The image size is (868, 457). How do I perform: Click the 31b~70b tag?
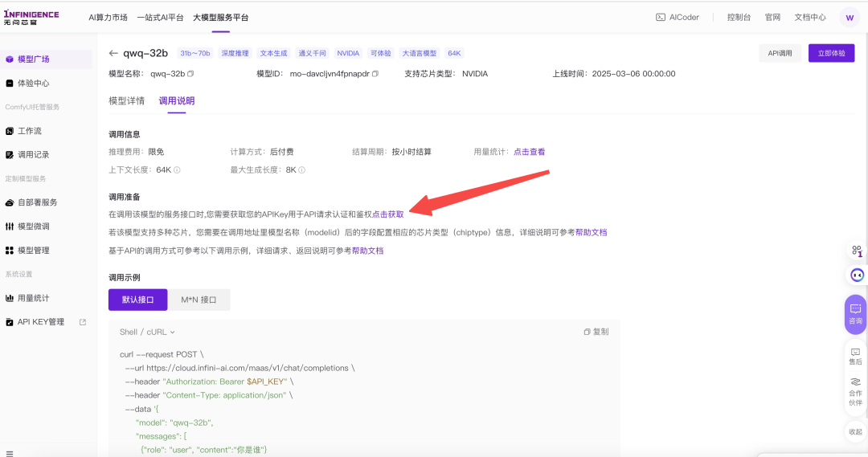(x=194, y=53)
